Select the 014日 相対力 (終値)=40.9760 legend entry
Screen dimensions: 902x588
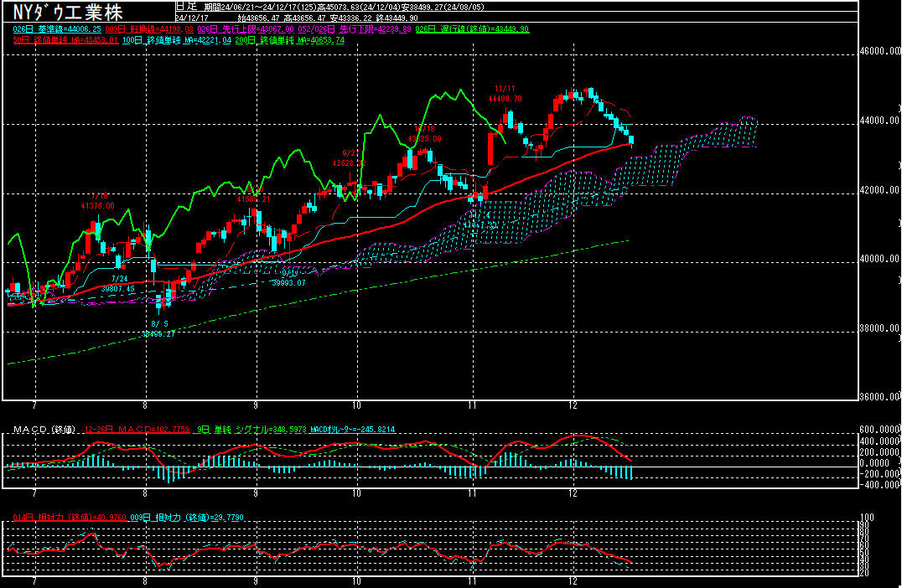tap(70, 518)
